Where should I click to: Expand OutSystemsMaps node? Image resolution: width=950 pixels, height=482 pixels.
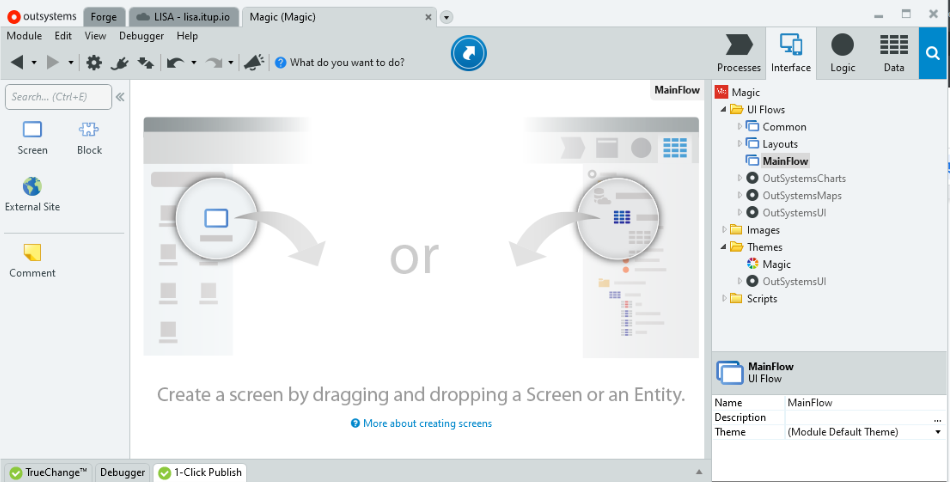click(740, 195)
